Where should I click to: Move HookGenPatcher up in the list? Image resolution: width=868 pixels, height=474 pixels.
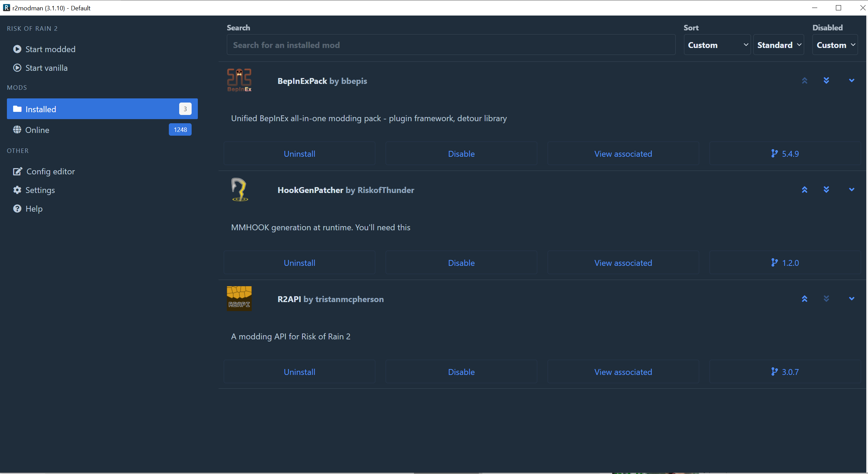(x=804, y=190)
